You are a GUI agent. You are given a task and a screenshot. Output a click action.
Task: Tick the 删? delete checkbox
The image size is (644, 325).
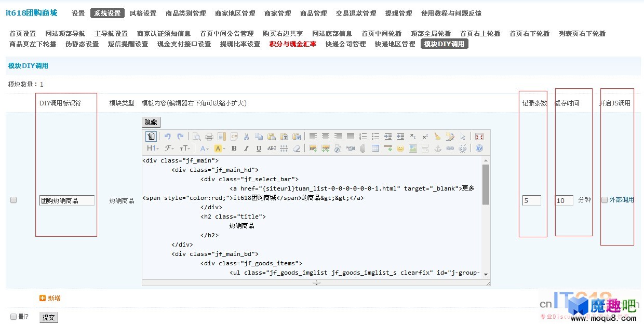point(14,317)
